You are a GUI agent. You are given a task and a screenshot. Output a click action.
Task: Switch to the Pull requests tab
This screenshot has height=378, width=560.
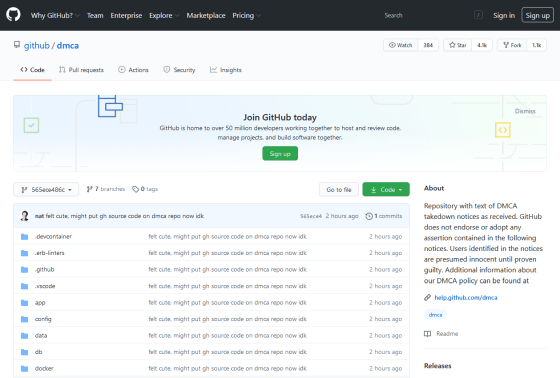coord(81,70)
